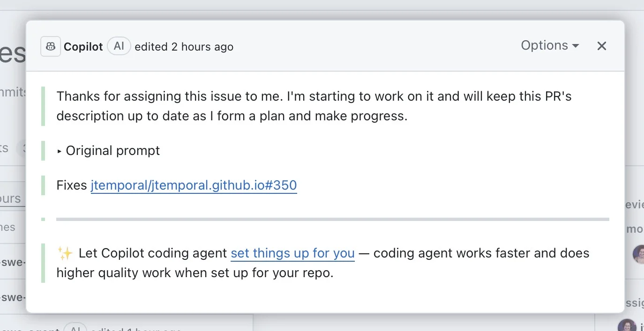The image size is (644, 331).
Task: Open the jtemporal/jtemporal.github.io#350 issue link
Action: (194, 185)
